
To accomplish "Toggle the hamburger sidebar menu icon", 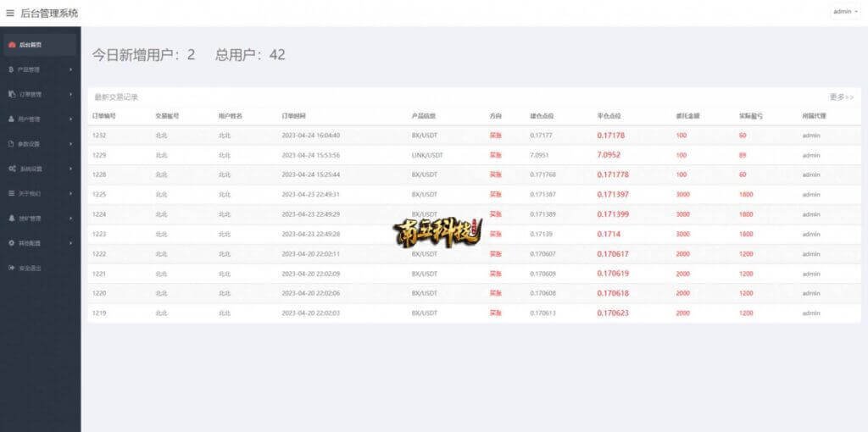I will point(10,13).
